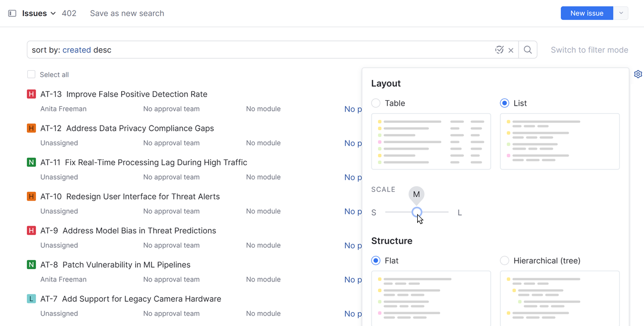The image size is (644, 326).
Task: Click Unassigned on issue AT-9
Action: (x=59, y=246)
